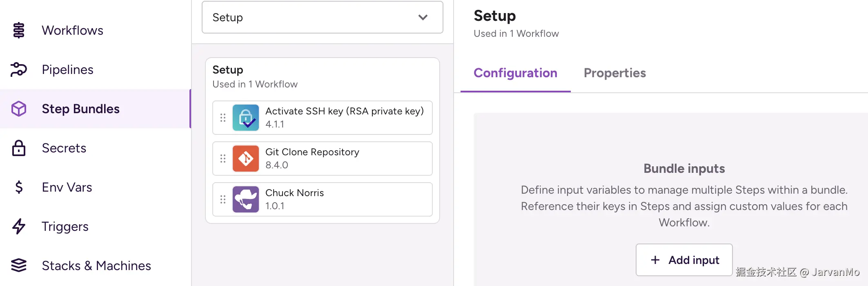Switch to the Properties tab
The width and height of the screenshot is (868, 286).
click(614, 73)
